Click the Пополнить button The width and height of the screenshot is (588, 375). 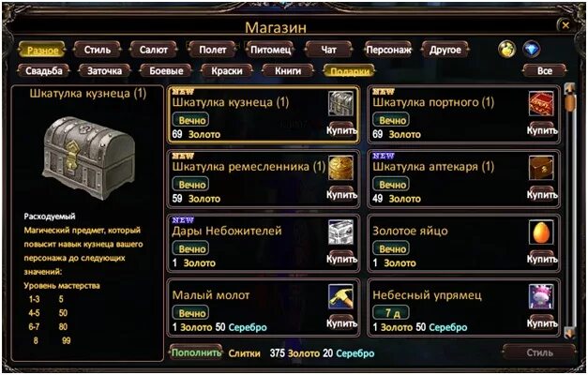[x=196, y=352]
